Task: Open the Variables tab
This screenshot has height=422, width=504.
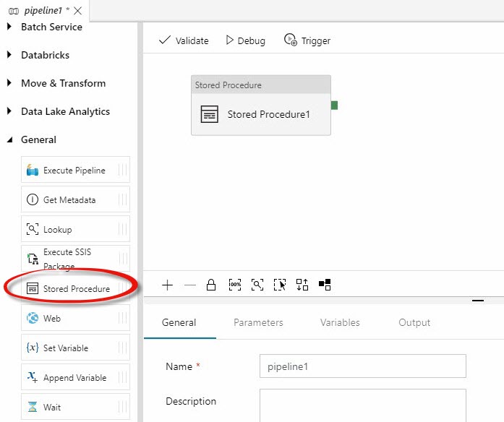Action: tap(340, 323)
